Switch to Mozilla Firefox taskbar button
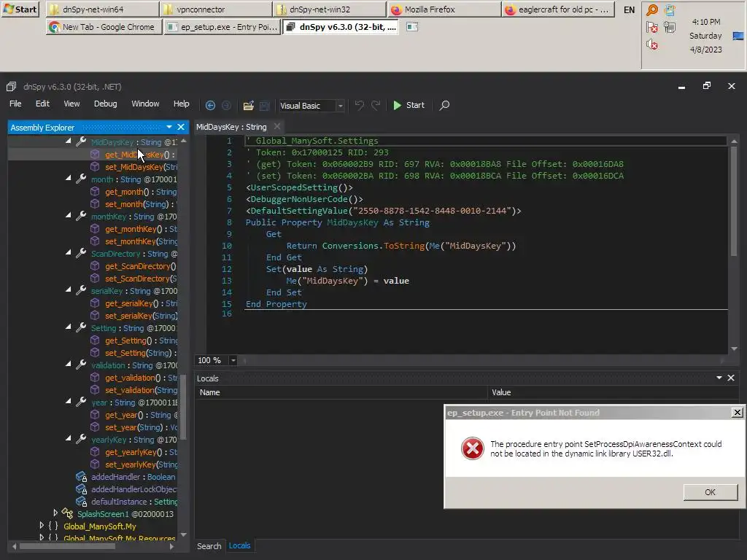747x560 pixels. pos(444,9)
